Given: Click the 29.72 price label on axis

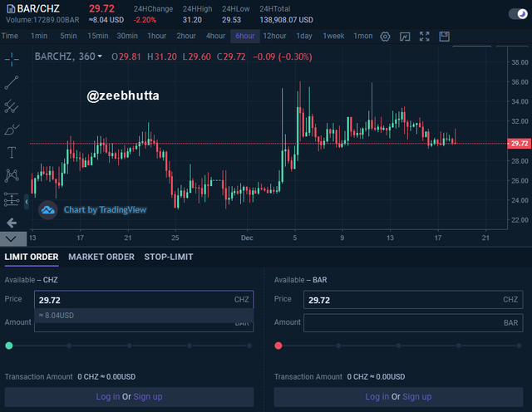Looking at the screenshot, I should pos(519,144).
